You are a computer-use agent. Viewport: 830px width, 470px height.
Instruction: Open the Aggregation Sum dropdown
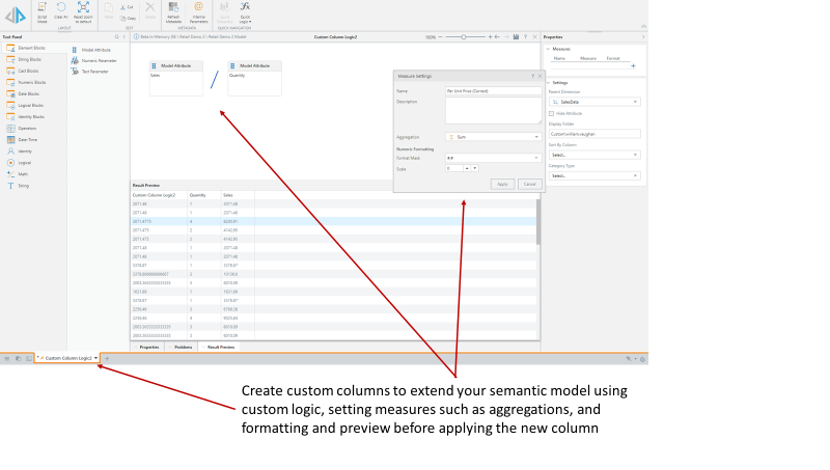tap(493, 137)
